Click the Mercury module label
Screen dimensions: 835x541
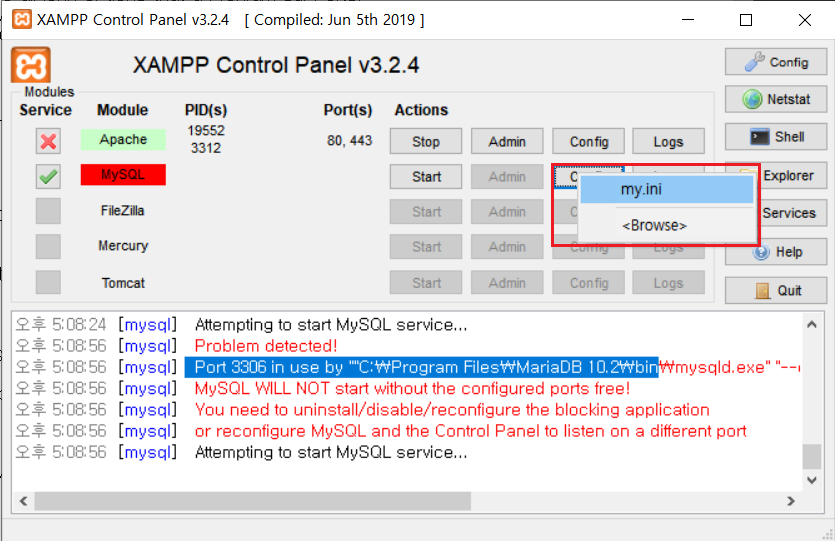pos(123,246)
